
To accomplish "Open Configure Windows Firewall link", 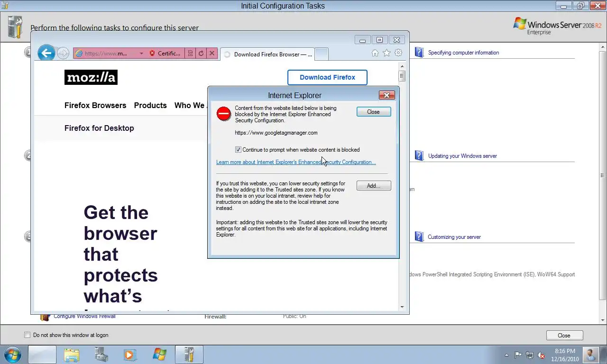I will click(x=84, y=316).
